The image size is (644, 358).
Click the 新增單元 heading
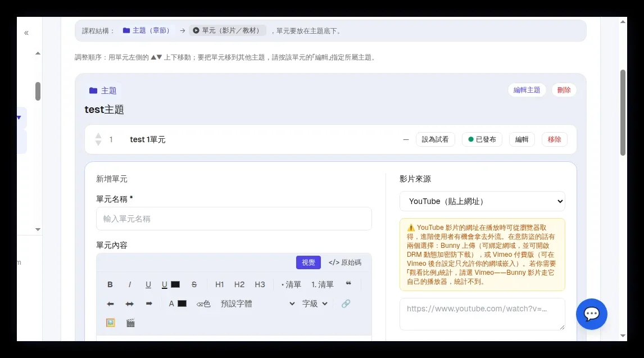112,179
